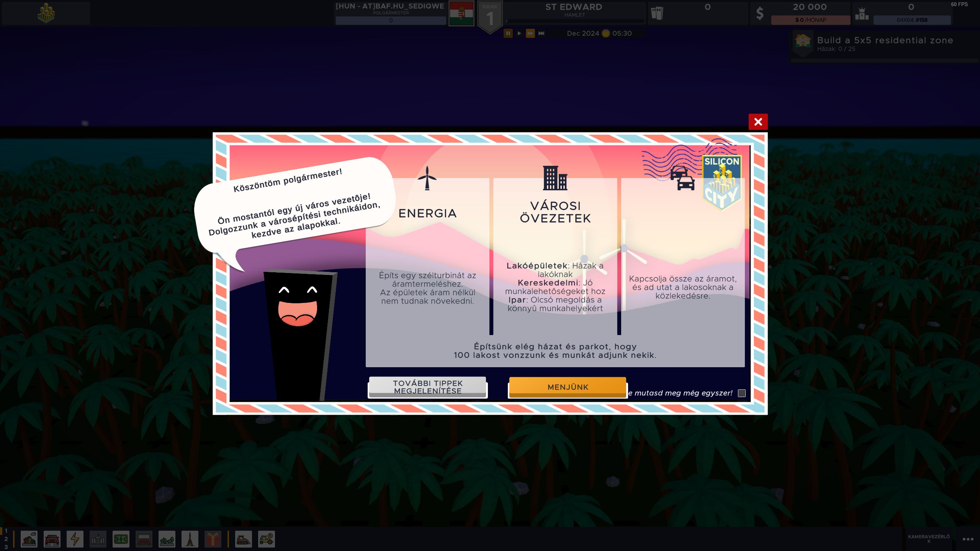Close the welcome tutorial dialog

click(758, 122)
